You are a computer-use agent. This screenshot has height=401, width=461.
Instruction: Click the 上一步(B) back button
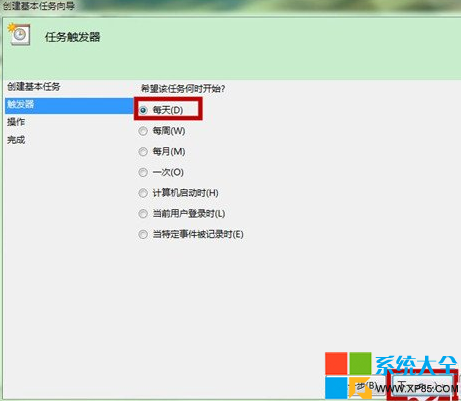366,387
